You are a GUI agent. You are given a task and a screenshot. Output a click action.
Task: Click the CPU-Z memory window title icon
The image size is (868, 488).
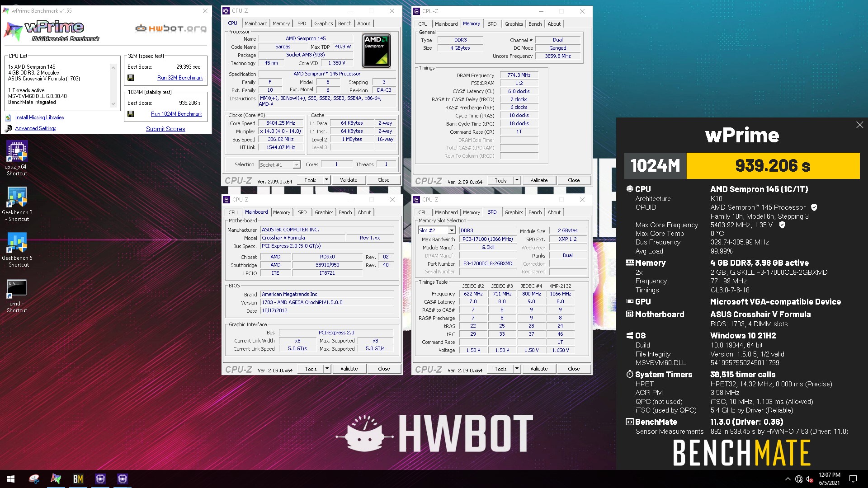(x=417, y=11)
